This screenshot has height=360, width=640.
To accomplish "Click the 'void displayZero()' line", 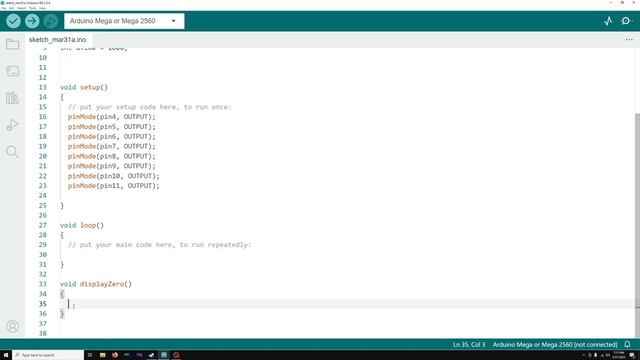I will (x=96, y=284).
